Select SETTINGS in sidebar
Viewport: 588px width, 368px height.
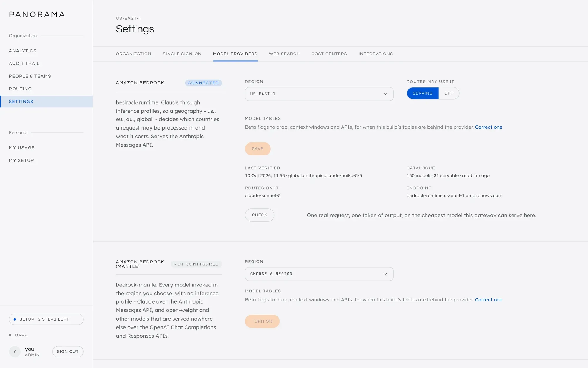point(46,102)
